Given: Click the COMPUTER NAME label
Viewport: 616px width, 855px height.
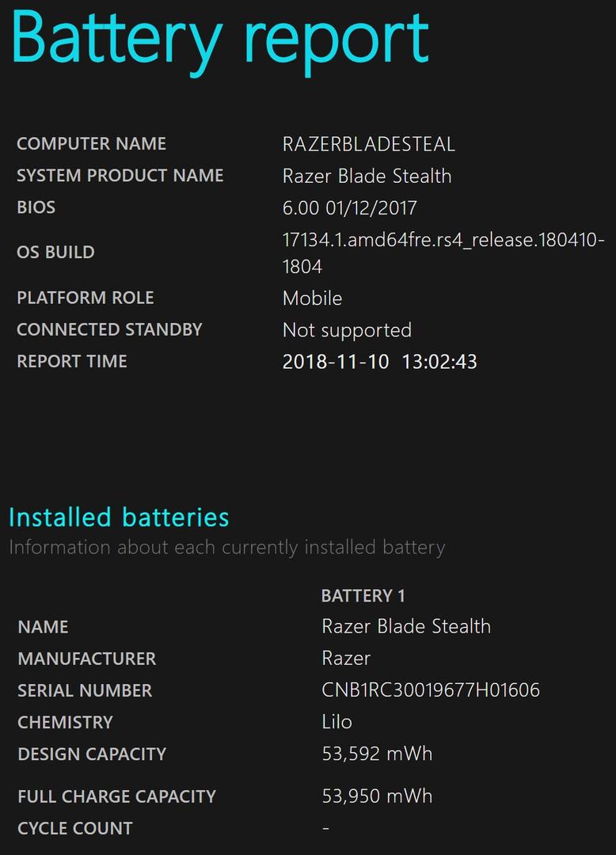Looking at the screenshot, I should point(92,143).
